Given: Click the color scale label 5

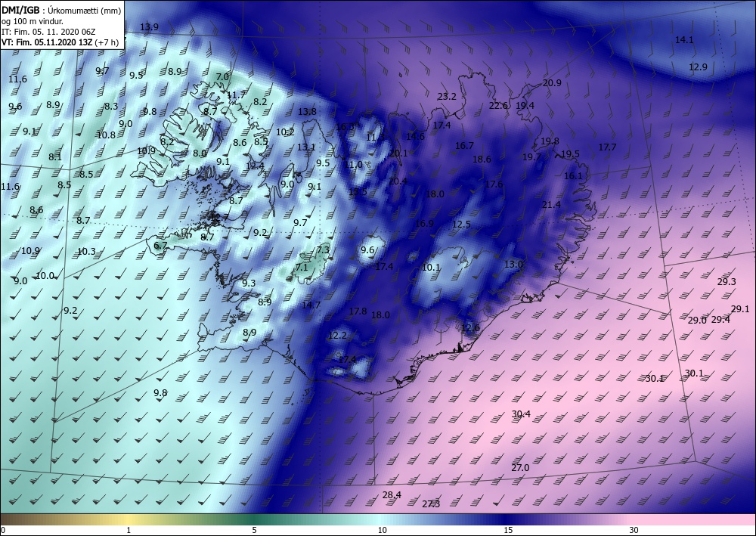Looking at the screenshot, I should point(254,531).
